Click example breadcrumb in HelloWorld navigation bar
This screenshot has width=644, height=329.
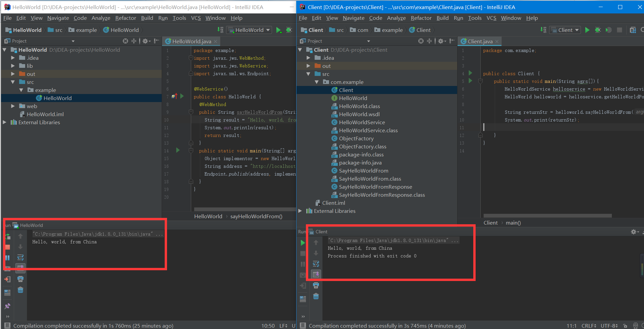point(83,30)
